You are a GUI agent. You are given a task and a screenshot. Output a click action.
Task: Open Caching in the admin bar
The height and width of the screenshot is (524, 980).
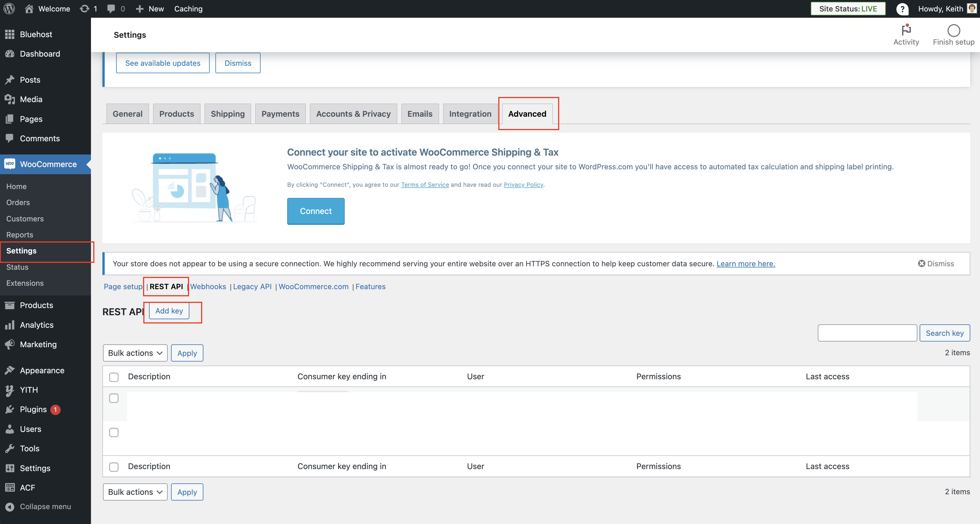pyautogui.click(x=188, y=9)
